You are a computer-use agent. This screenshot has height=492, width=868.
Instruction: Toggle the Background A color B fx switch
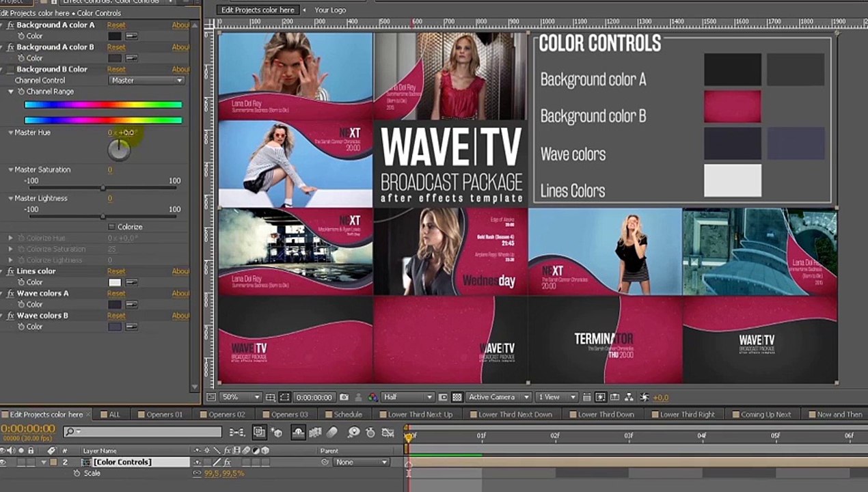coord(10,47)
